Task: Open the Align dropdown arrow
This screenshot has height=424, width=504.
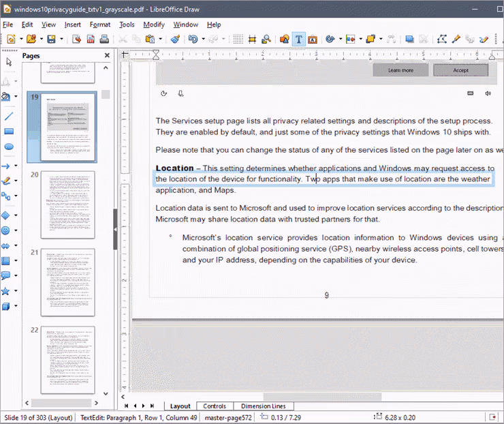Action: coord(361,40)
